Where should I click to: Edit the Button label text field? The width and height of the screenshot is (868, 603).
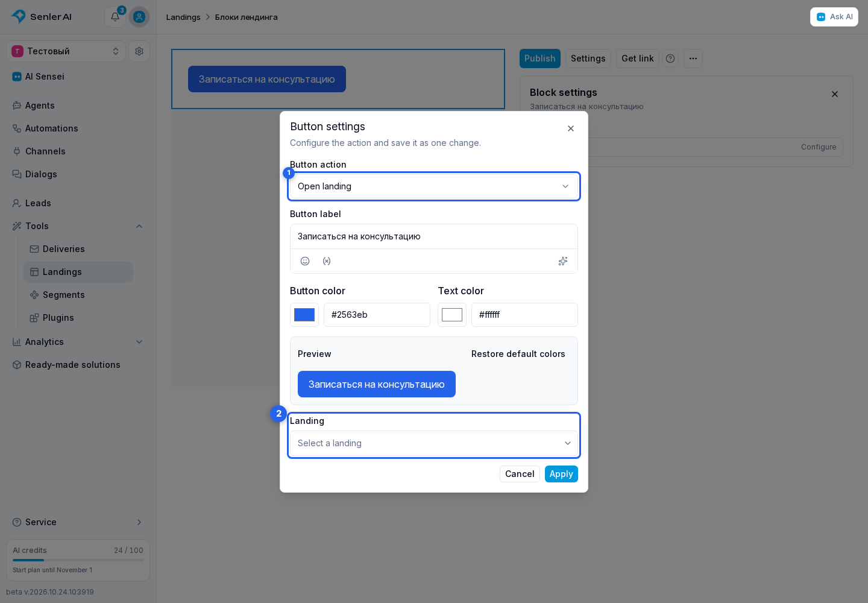coord(434,236)
